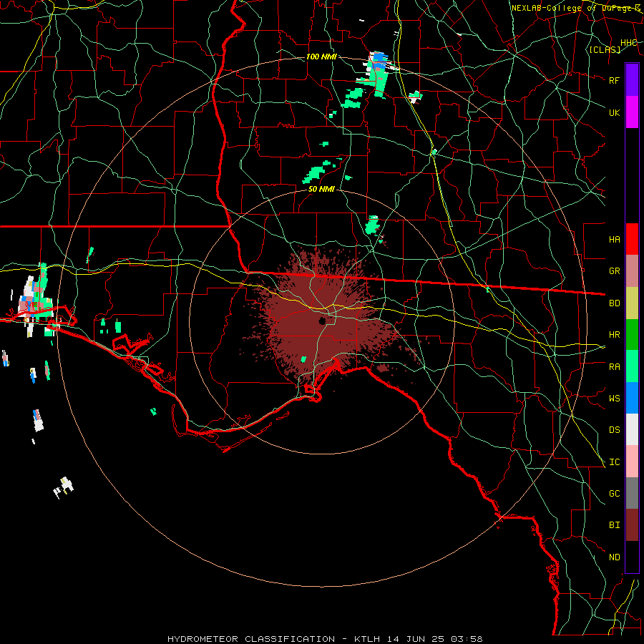644x644 pixels.
Task: Click the [CLAS] units label
Action: tap(605, 50)
